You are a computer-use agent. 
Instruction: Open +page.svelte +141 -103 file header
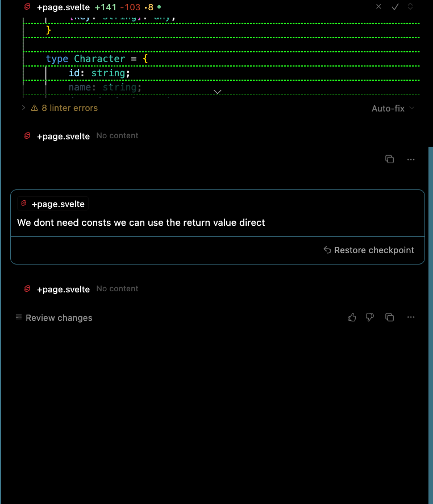pos(93,7)
